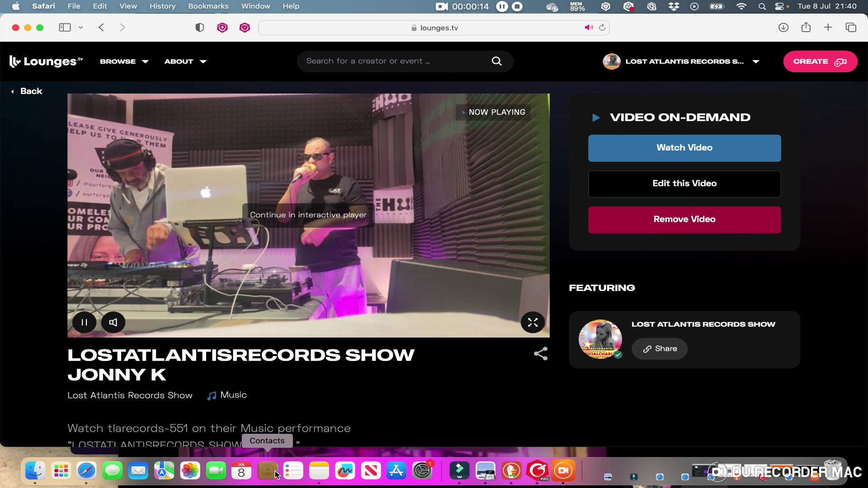Screen dimensions: 868x488
Task: Click Share button in Featuring card
Action: [660, 349]
